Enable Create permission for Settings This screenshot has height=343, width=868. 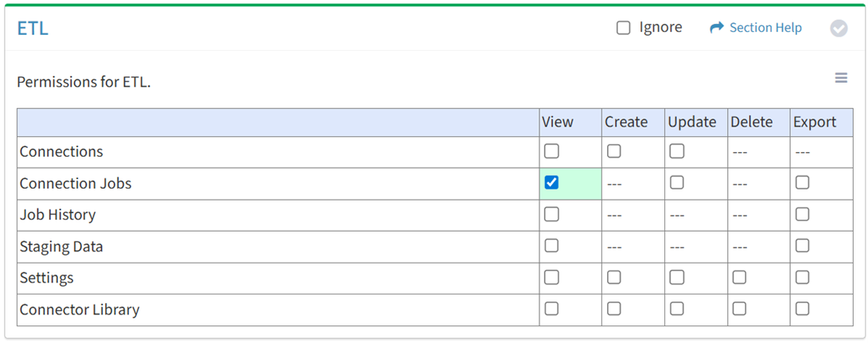click(614, 278)
